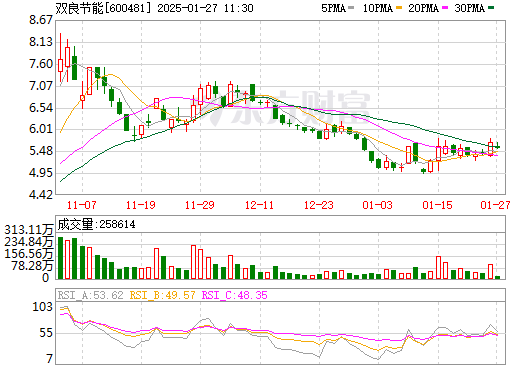This screenshot has height=365, width=520.
Task: Click the 11-19 date axis label
Action: (x=141, y=205)
